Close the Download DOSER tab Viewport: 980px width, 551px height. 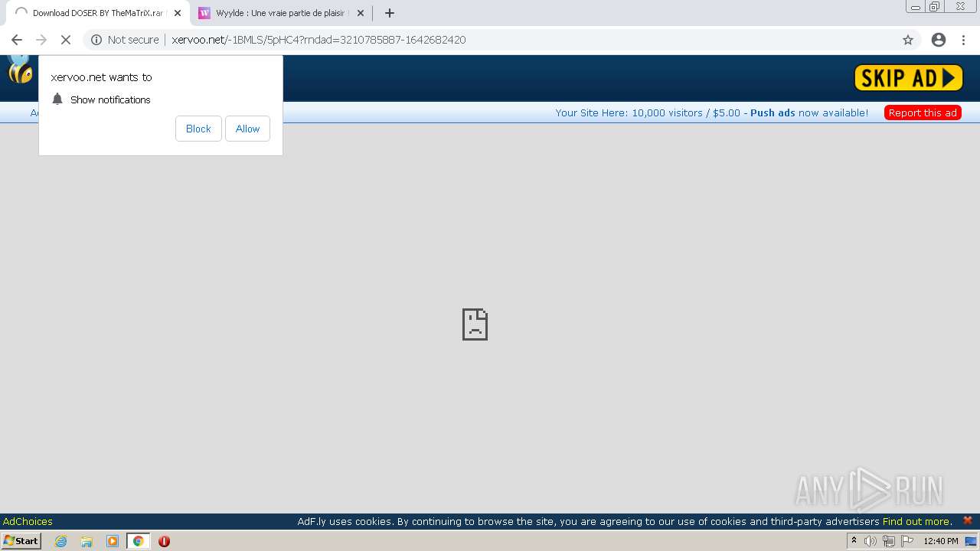coord(178,13)
